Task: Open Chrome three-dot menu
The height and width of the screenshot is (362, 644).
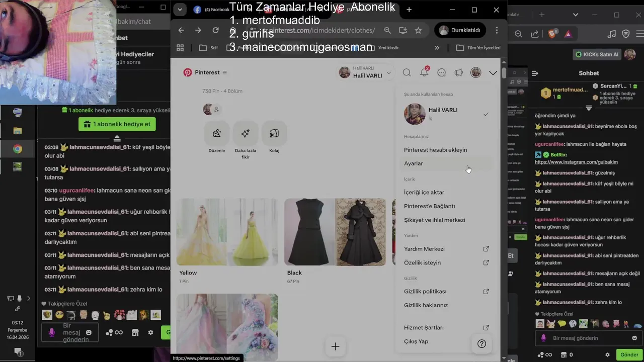Action: click(x=497, y=30)
